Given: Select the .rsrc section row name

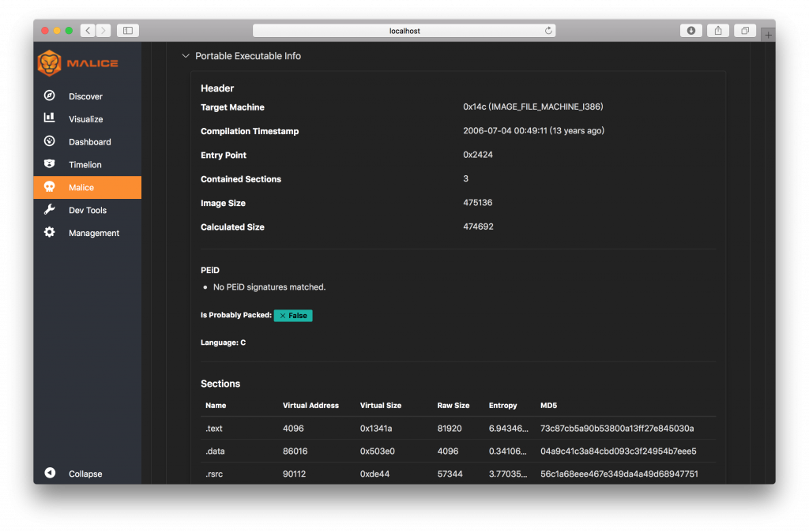Looking at the screenshot, I should 214,474.
